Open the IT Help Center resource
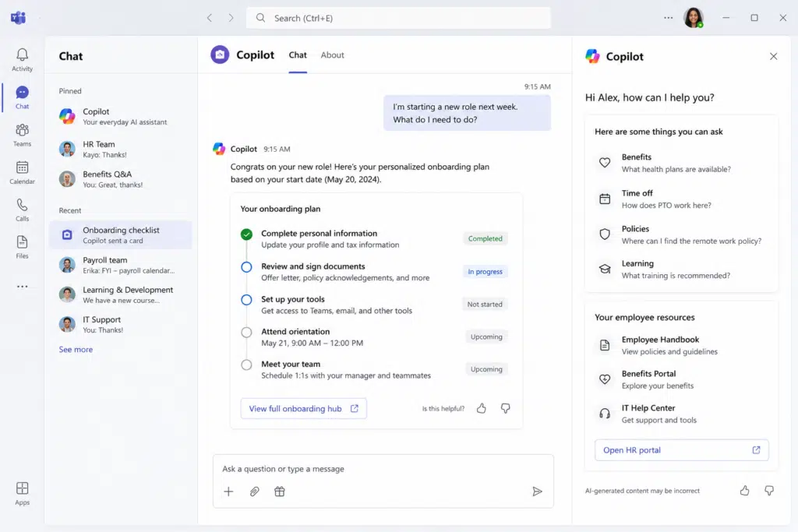The height and width of the screenshot is (532, 798). [681, 414]
